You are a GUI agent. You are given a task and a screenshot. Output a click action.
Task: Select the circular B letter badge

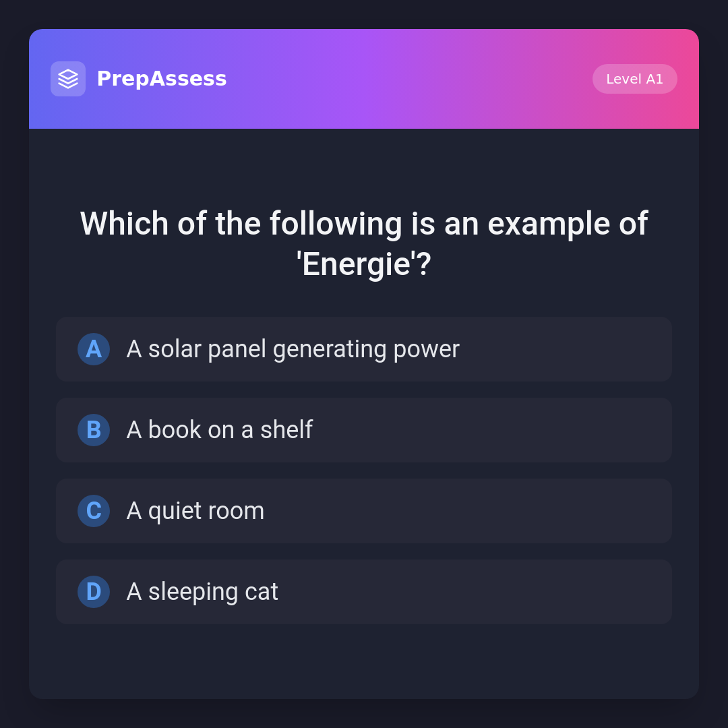pos(94,430)
